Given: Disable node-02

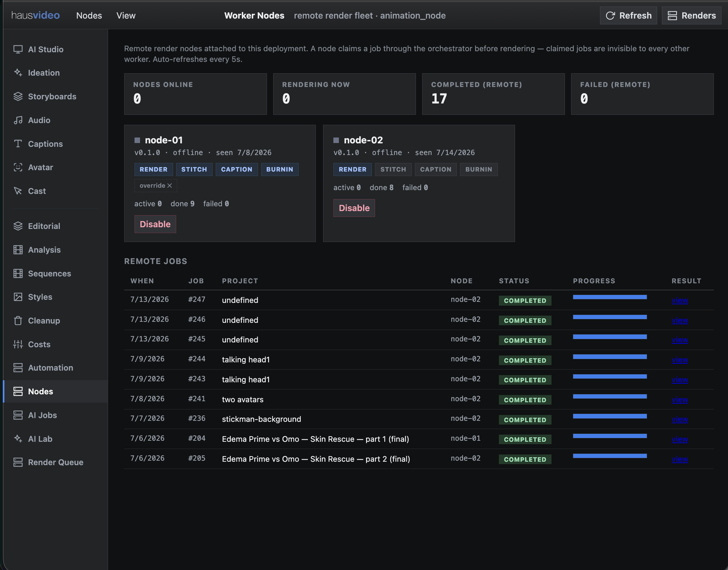Looking at the screenshot, I should (354, 208).
